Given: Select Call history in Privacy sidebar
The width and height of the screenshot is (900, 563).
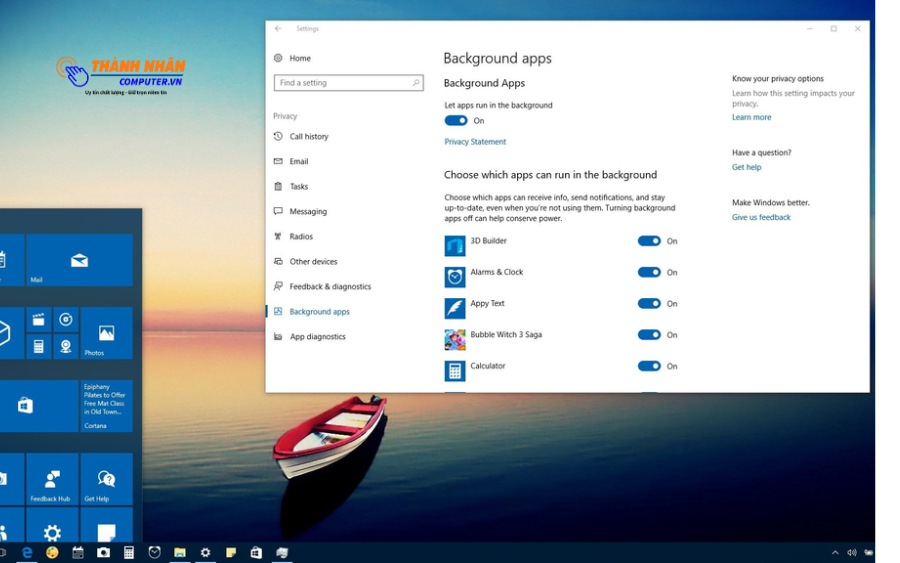Looking at the screenshot, I should [x=308, y=137].
